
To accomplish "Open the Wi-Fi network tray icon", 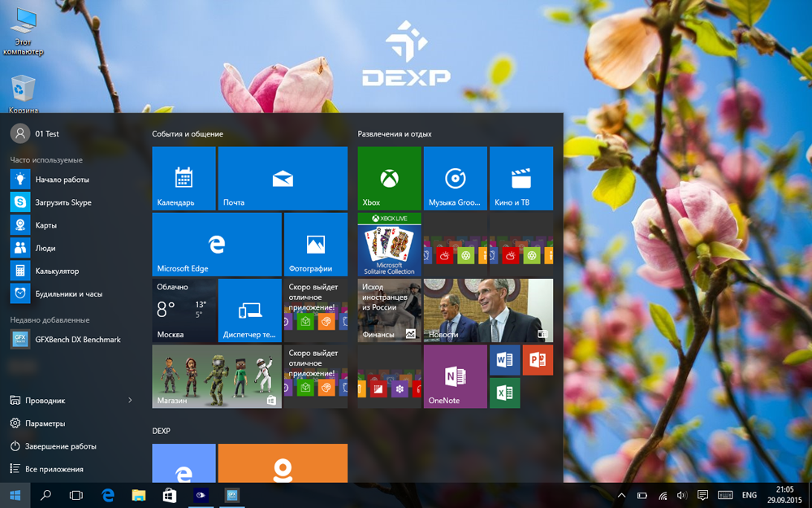I will [663, 496].
